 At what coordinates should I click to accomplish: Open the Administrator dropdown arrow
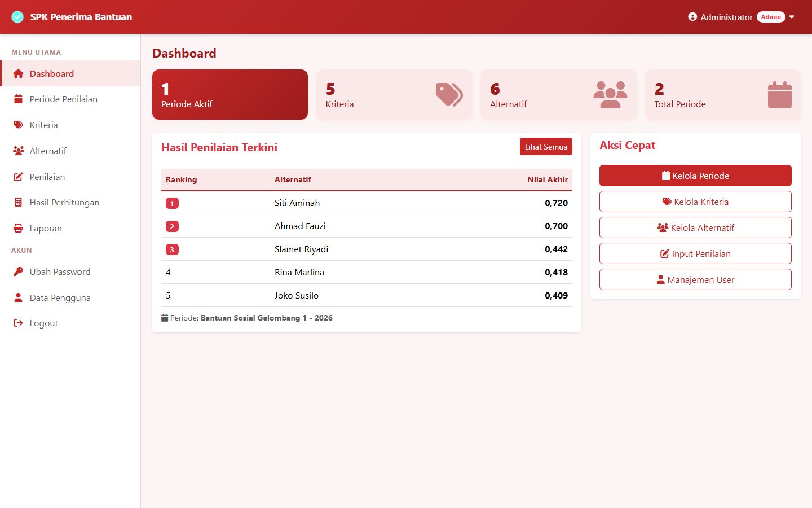pos(792,17)
